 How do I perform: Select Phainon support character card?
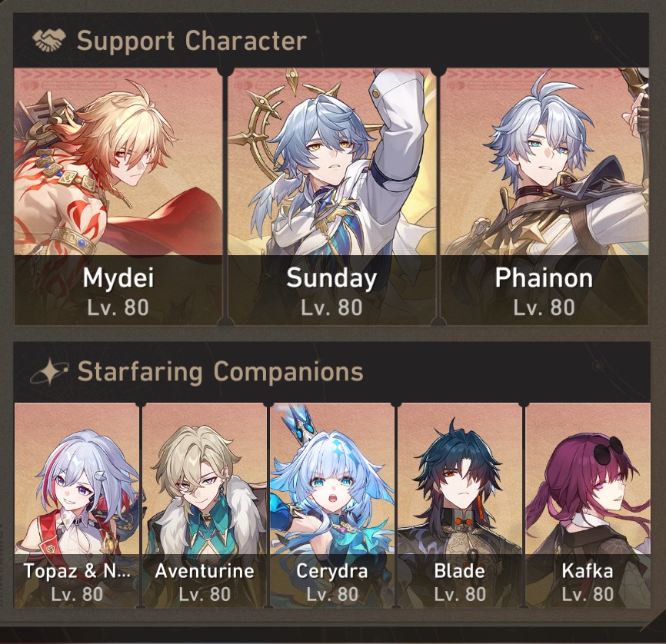(x=544, y=197)
